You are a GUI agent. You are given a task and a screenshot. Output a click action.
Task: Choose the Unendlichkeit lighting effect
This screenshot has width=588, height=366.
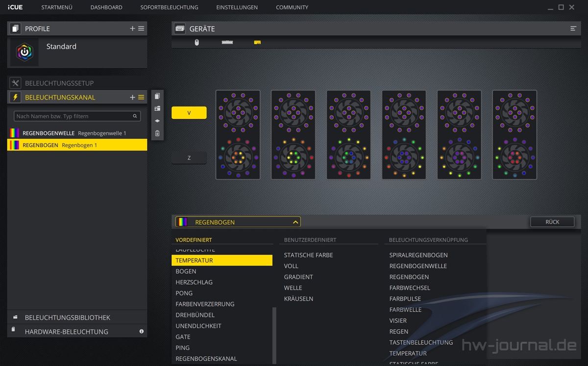point(198,326)
